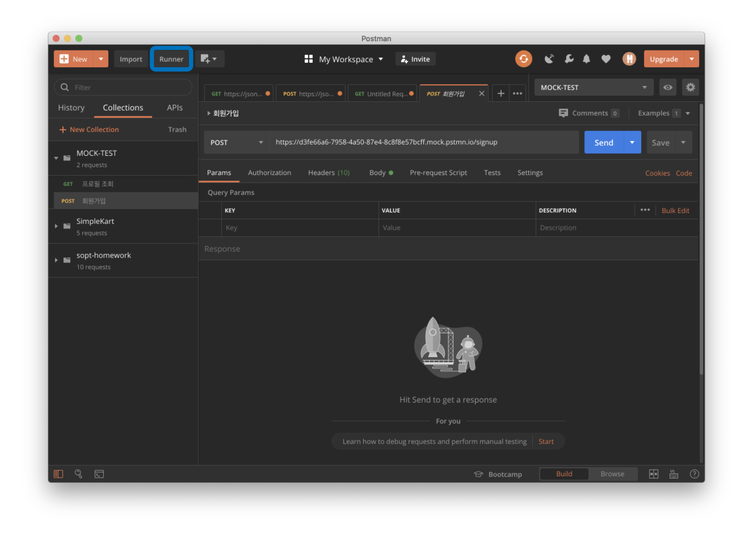Open MOCK-TEST environment dropdown

point(594,88)
